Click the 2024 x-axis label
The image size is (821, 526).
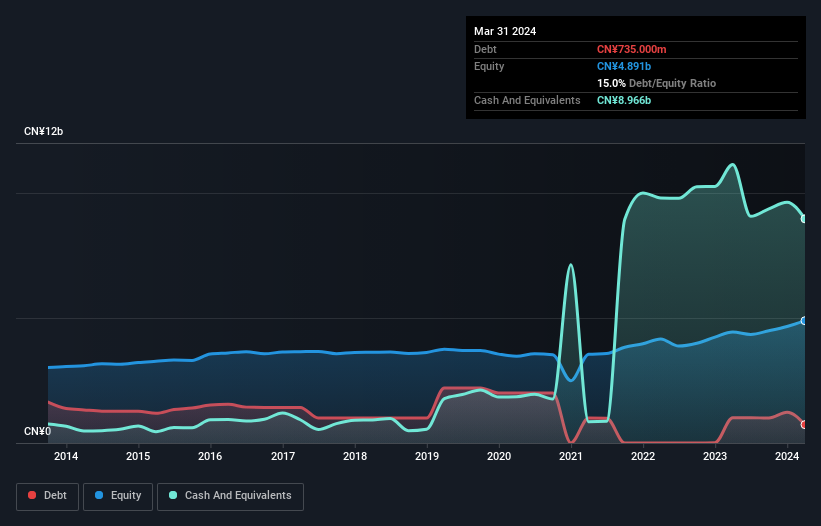point(787,456)
